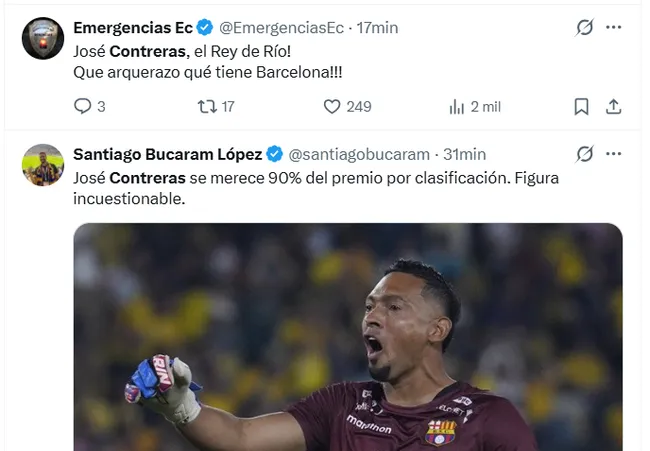This screenshot has height=451, width=650.
Task: Click Grok icon on Emergencias Ec tweet
Action: [585, 28]
